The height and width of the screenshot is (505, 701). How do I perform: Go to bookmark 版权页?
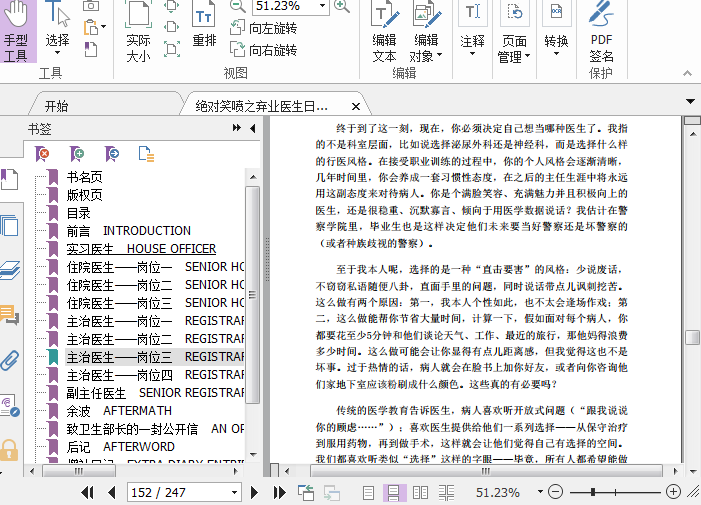click(84, 195)
